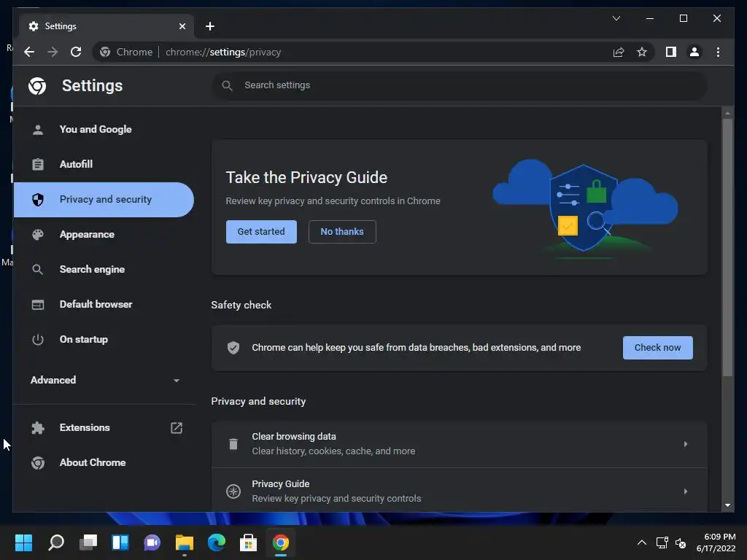Open Widgets from the taskbar
This screenshot has height=560, width=747.
tap(120, 542)
